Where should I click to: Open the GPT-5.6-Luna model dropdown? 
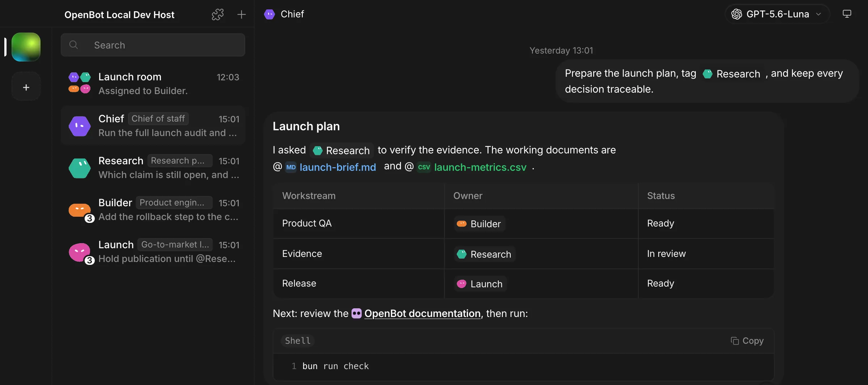coord(777,14)
